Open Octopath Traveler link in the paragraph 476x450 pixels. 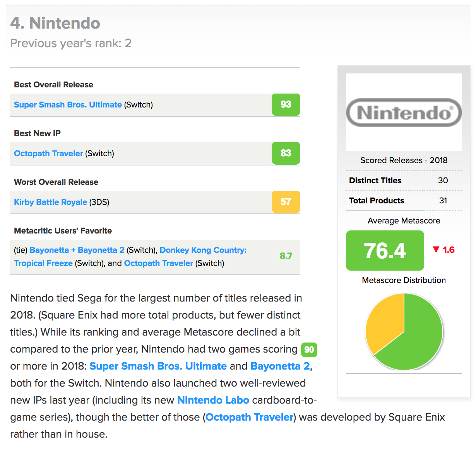(250, 417)
